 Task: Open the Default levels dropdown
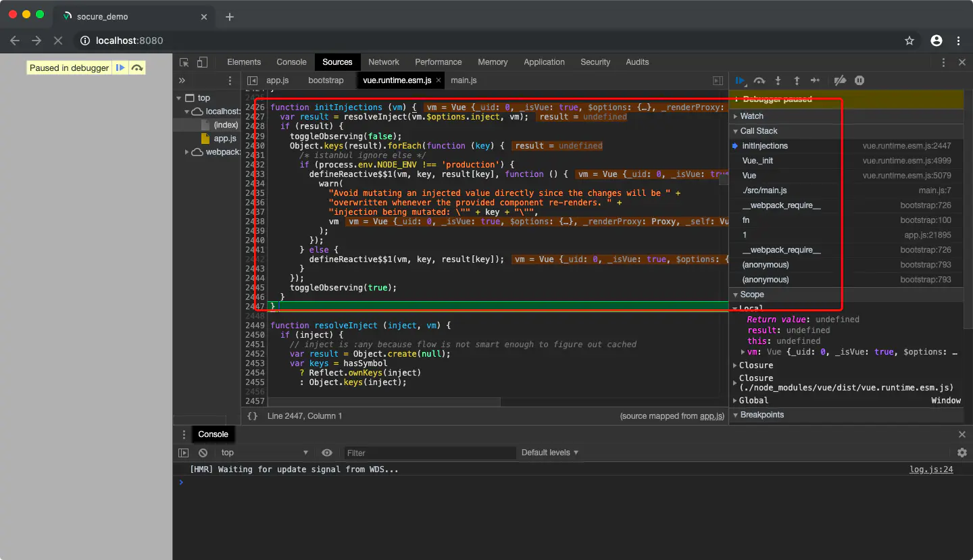pos(549,453)
